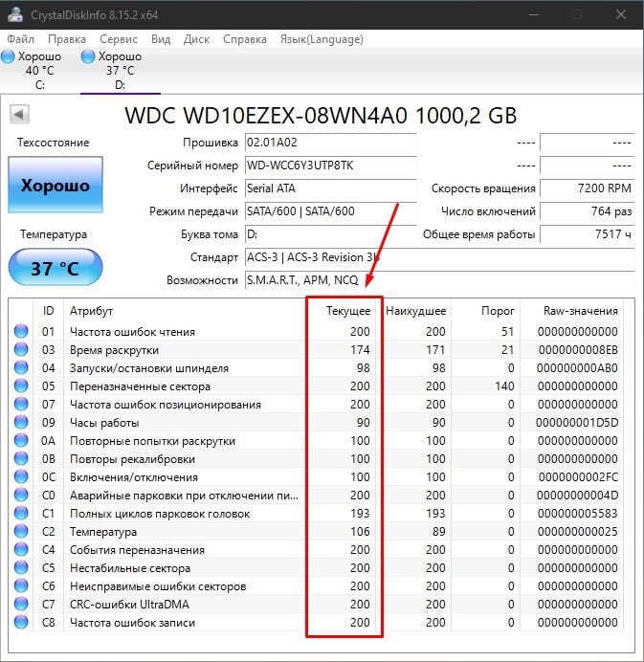Click the Атрибут column header
This screenshot has width=644, height=662.
click(x=185, y=311)
